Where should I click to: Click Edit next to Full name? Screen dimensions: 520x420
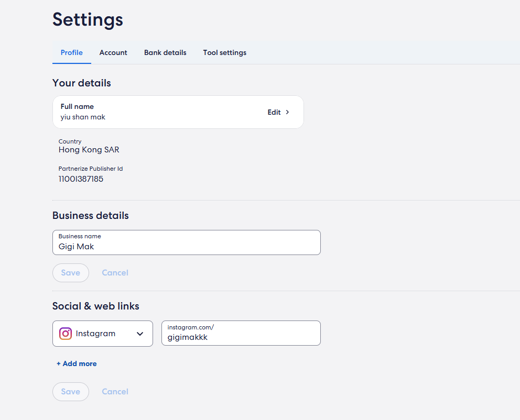pos(274,112)
